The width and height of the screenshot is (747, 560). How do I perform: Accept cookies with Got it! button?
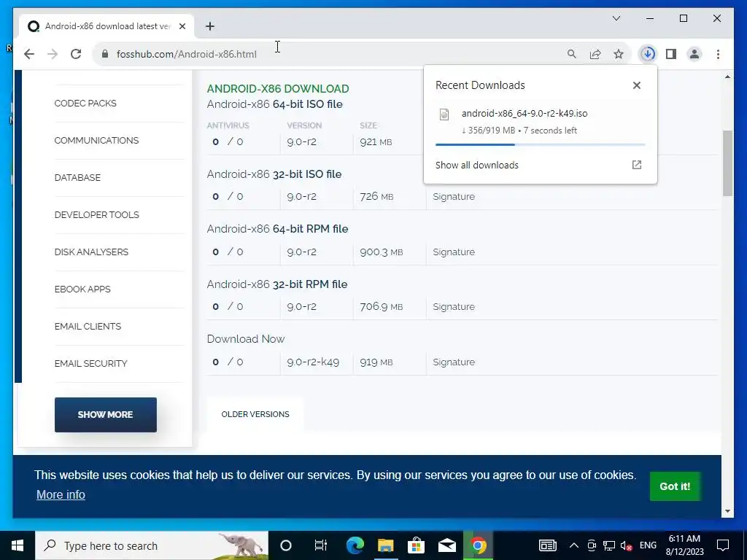pyautogui.click(x=675, y=486)
